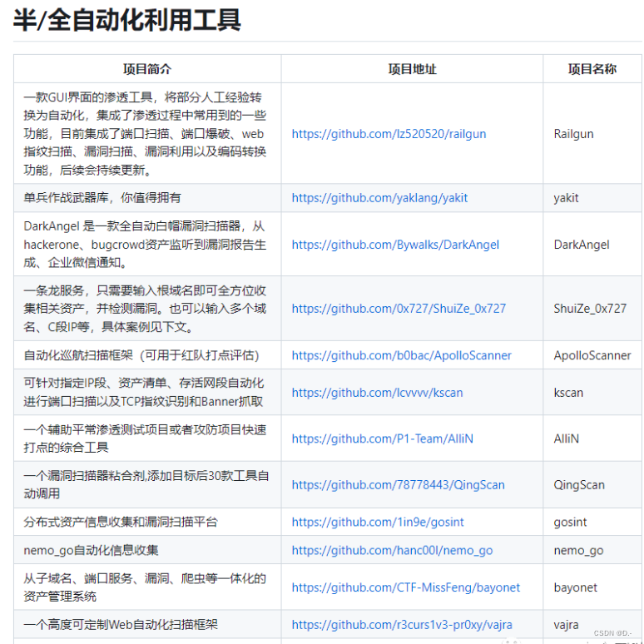Click the 一个辅助平常渗透测试项目 description

[145, 438]
